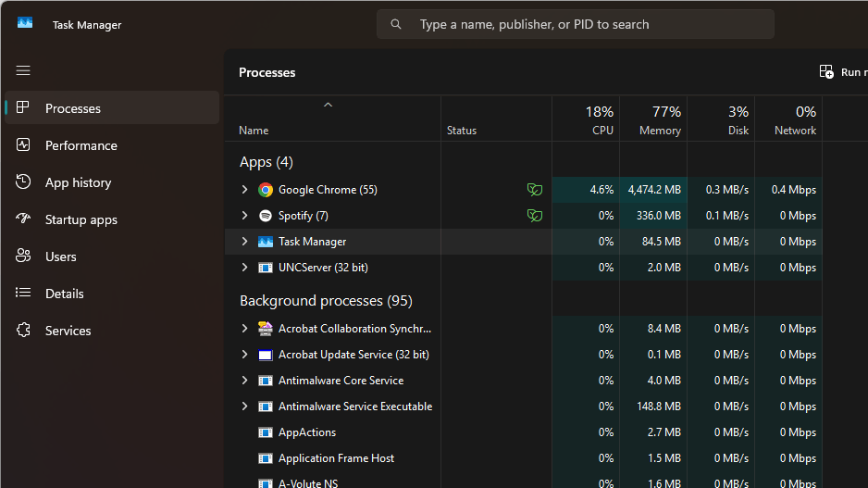The width and height of the screenshot is (868, 488).
Task: Click the Task Manager logo in title bar
Action: [x=25, y=24]
